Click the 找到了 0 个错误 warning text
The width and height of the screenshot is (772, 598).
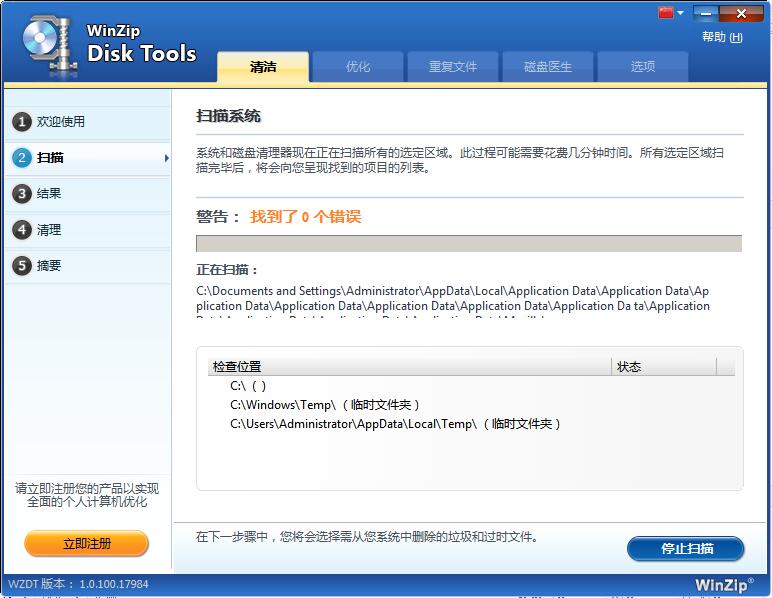coord(306,217)
